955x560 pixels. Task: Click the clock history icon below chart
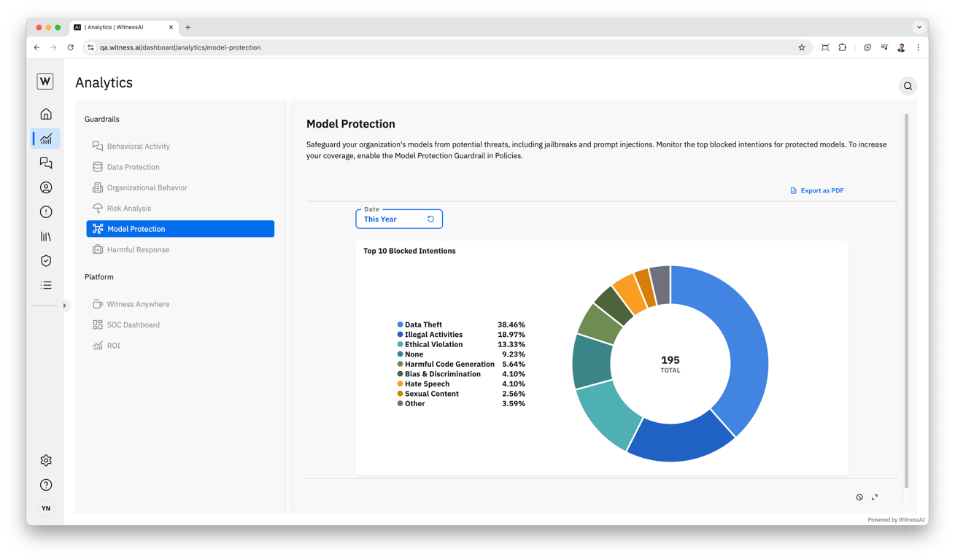point(859,497)
